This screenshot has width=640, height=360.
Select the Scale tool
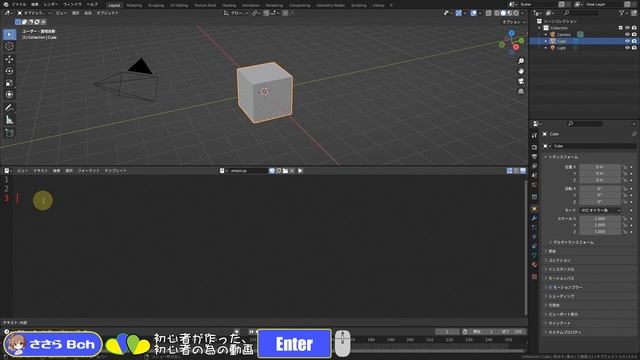pos(9,83)
